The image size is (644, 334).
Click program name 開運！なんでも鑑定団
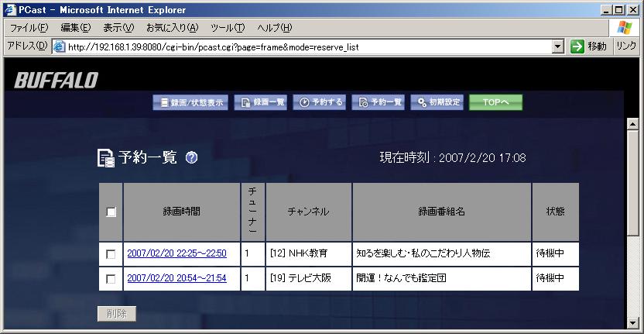click(401, 278)
